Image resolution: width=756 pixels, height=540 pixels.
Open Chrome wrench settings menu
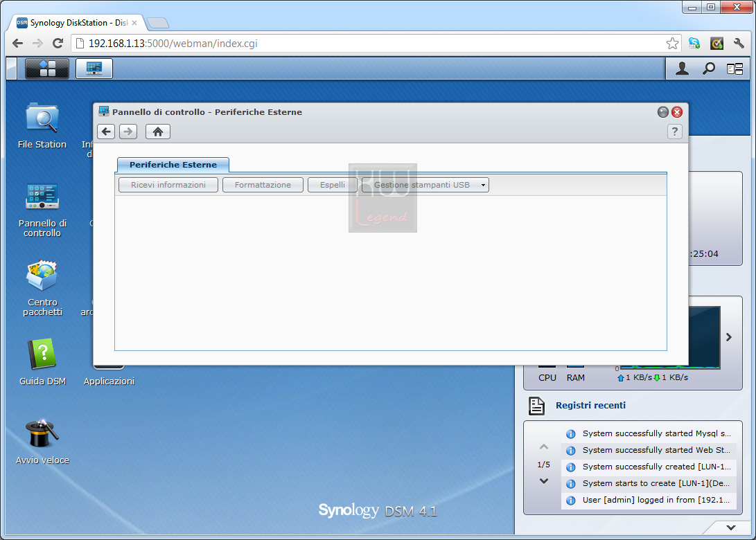[x=739, y=44]
